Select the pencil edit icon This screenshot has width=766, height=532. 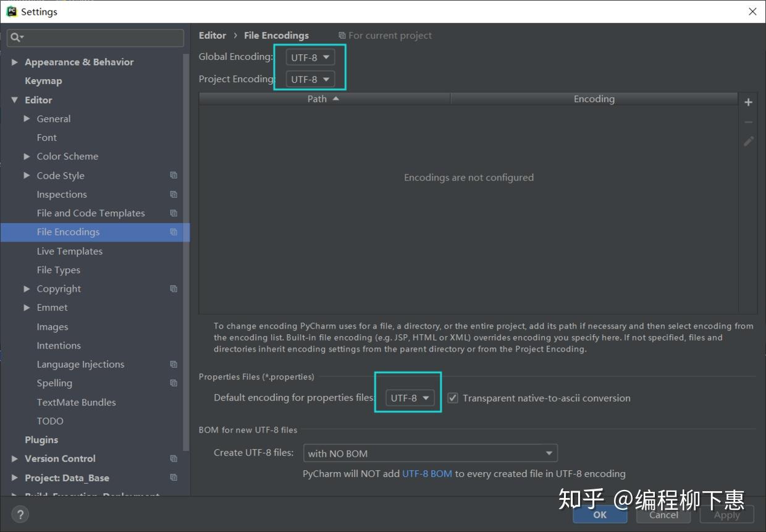tap(748, 141)
